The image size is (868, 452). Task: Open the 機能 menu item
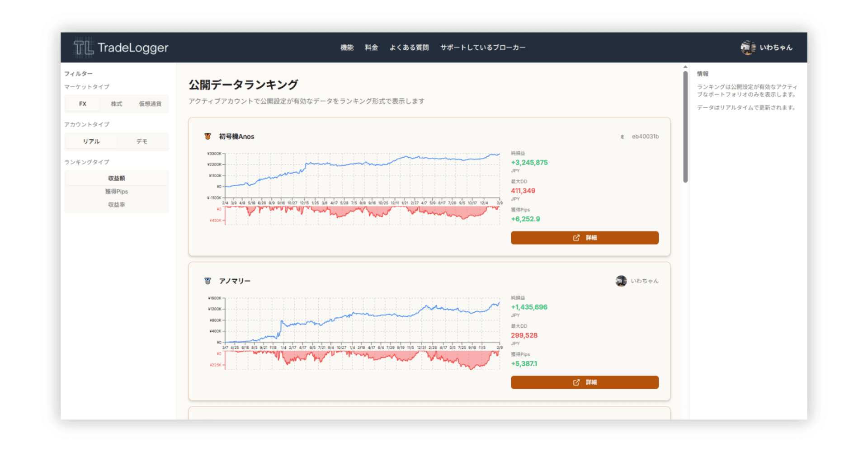coord(346,47)
